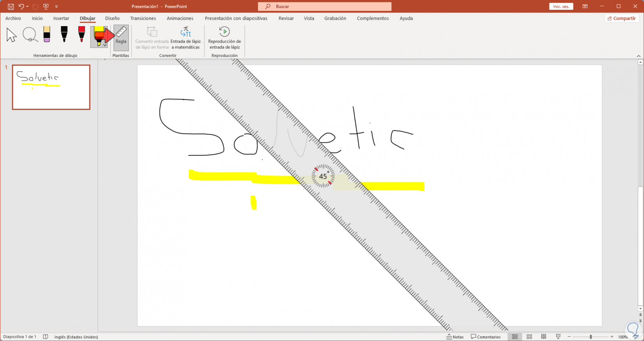Open the Ayuda tab

point(406,18)
